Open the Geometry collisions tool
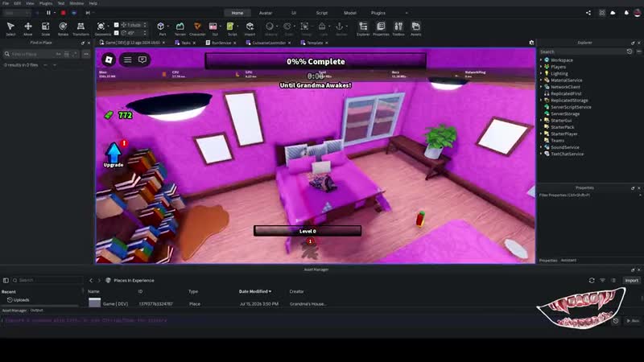Screen dimensions: 644x362 [101, 27]
